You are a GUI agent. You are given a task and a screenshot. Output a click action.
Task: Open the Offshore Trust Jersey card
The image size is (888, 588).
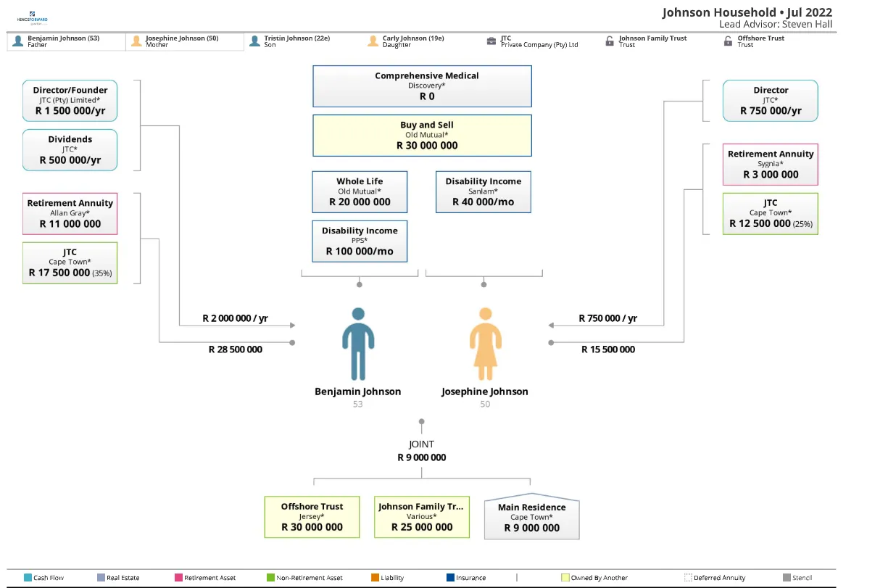312,517
